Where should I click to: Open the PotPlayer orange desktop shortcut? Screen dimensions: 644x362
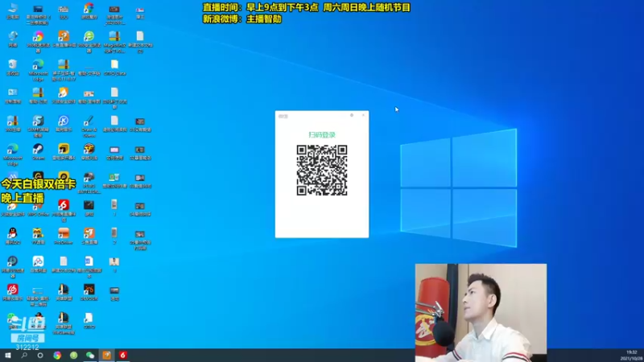(x=64, y=236)
